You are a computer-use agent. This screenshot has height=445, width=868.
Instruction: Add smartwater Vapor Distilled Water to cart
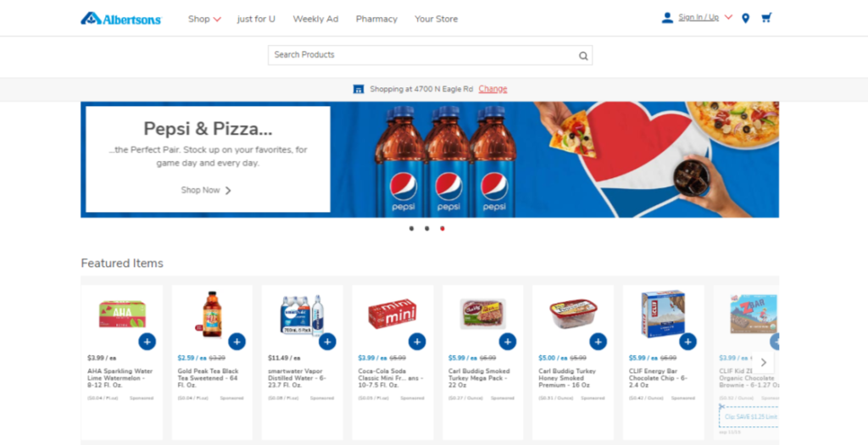coord(327,342)
